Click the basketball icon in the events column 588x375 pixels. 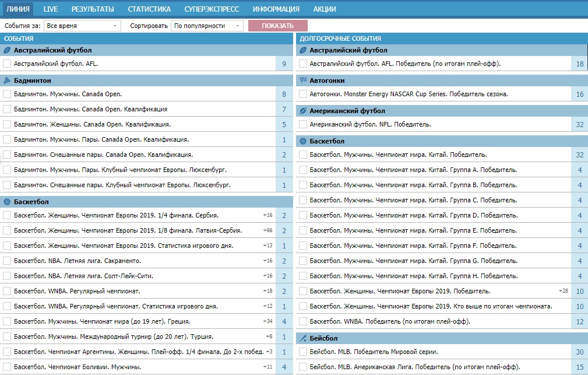point(7,202)
